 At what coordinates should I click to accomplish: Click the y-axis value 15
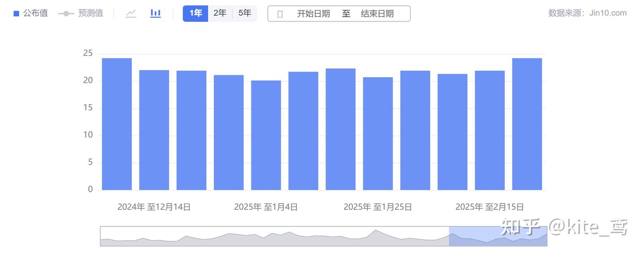point(88,108)
